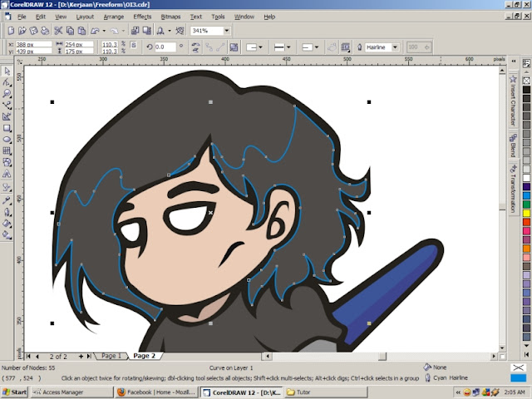Select the Ellipse tool

(x=7, y=140)
